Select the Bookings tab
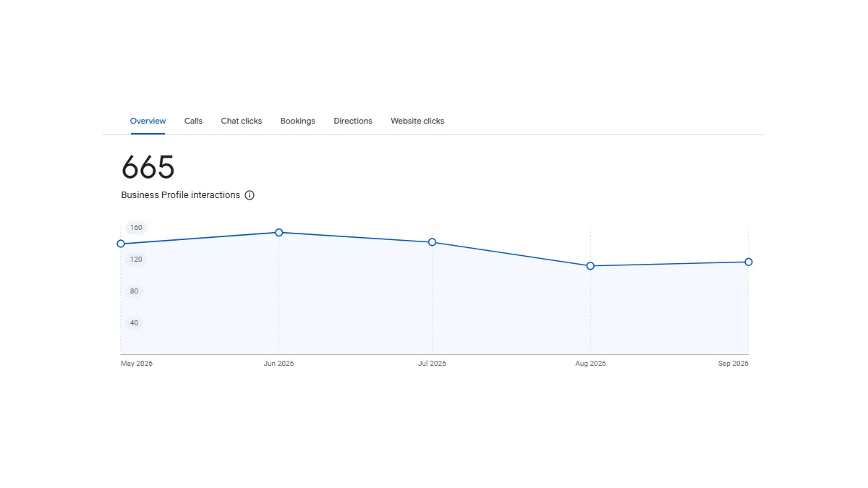This screenshot has width=868, height=488. (x=298, y=121)
